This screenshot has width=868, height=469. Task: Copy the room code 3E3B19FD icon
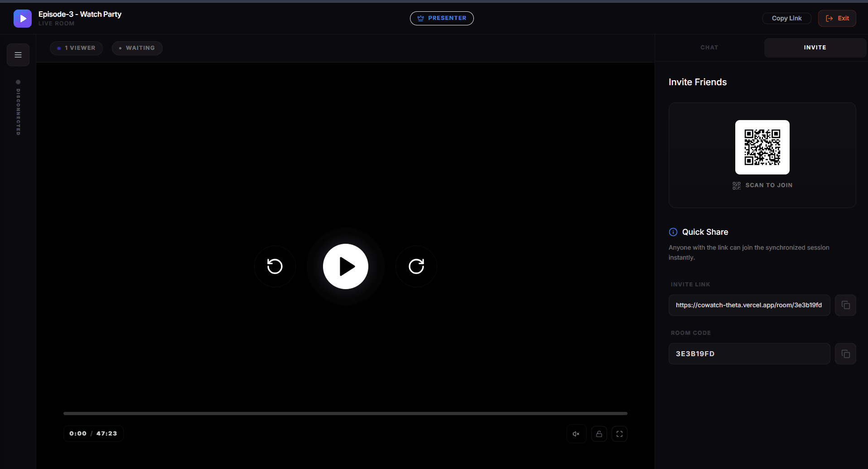point(845,353)
